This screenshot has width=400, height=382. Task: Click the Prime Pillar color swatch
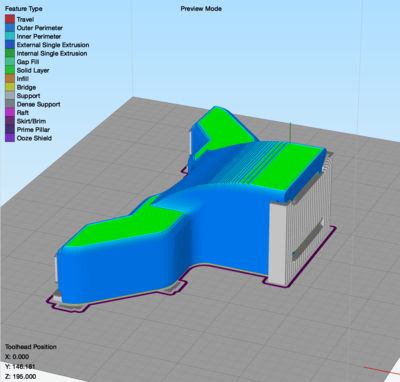click(10, 130)
